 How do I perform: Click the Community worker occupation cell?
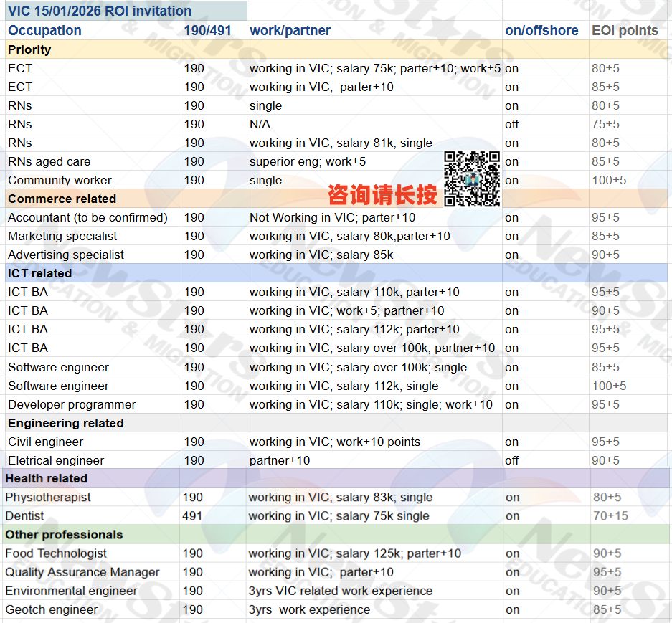[x=60, y=180]
